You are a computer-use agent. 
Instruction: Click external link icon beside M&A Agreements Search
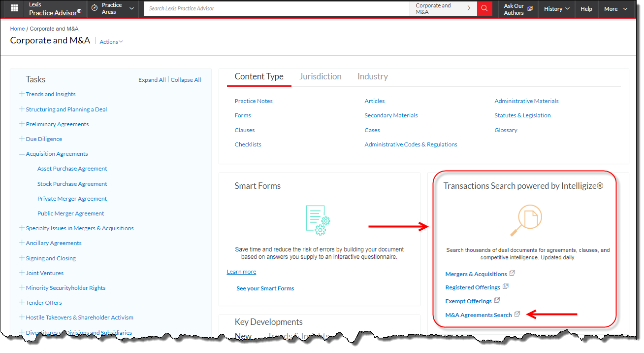(517, 314)
